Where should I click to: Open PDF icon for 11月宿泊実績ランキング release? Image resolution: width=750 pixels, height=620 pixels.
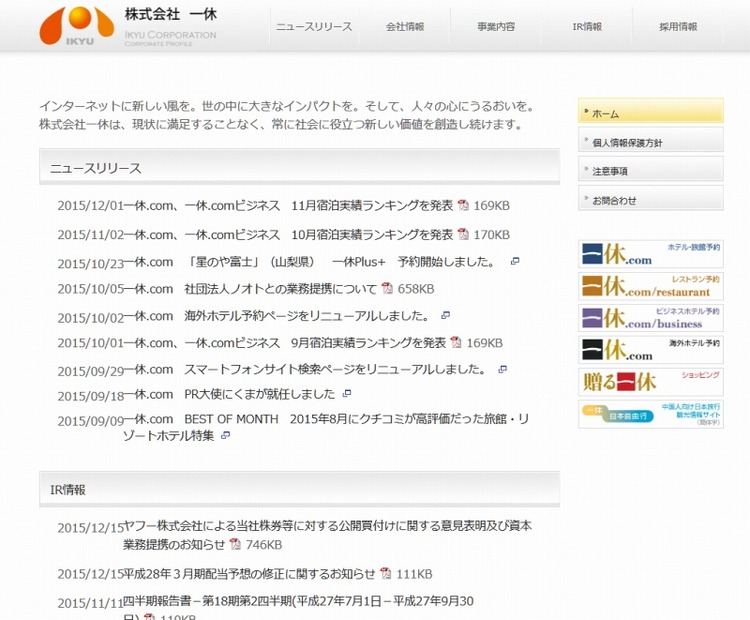click(x=463, y=205)
